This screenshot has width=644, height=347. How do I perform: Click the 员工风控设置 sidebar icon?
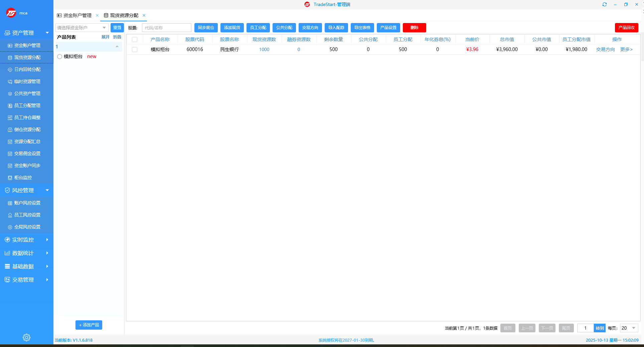(x=10, y=215)
